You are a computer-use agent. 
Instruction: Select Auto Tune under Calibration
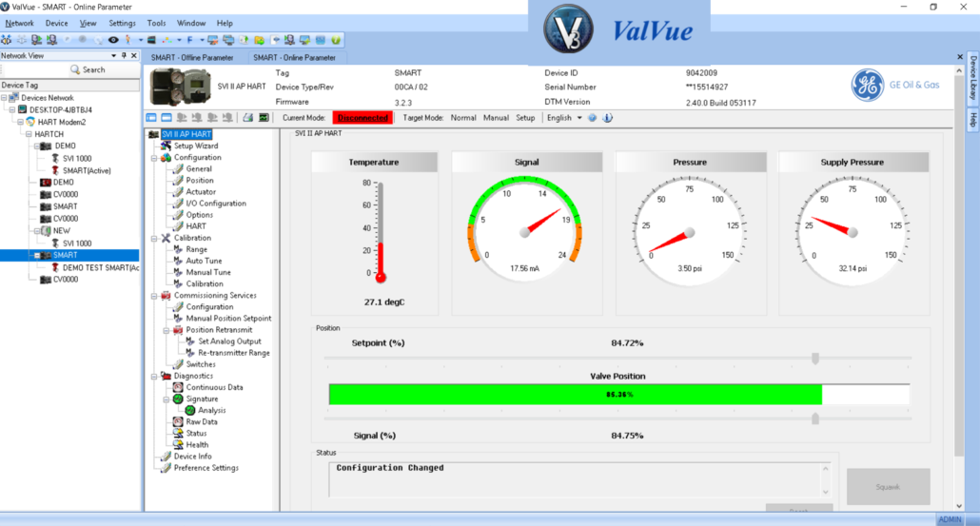[x=204, y=261]
